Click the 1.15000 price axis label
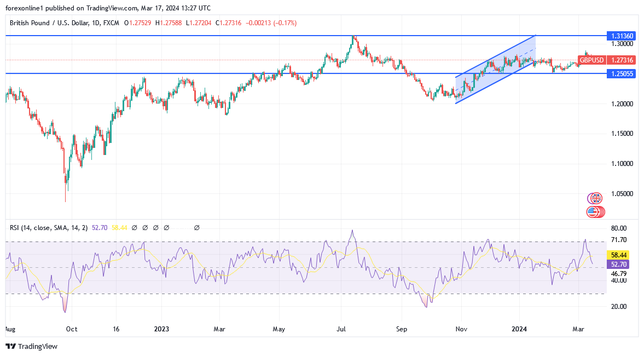Viewport: 644px width, 356px height. tap(622, 134)
